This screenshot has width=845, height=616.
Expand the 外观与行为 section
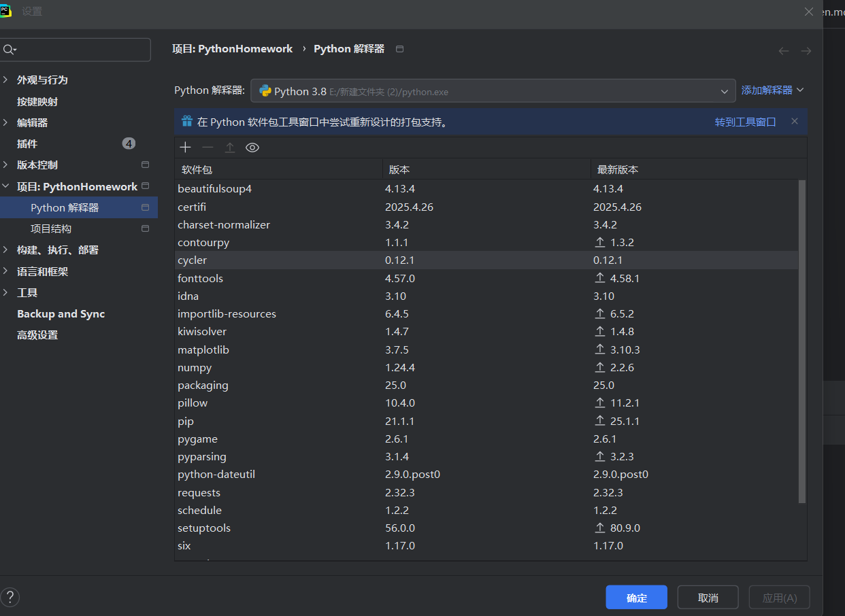point(5,80)
